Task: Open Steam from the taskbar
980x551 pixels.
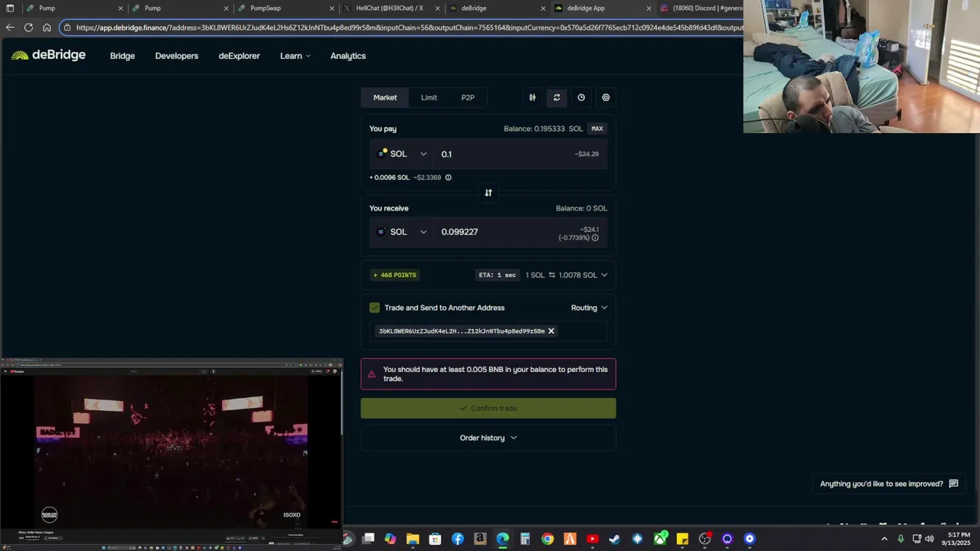Action: (615, 539)
